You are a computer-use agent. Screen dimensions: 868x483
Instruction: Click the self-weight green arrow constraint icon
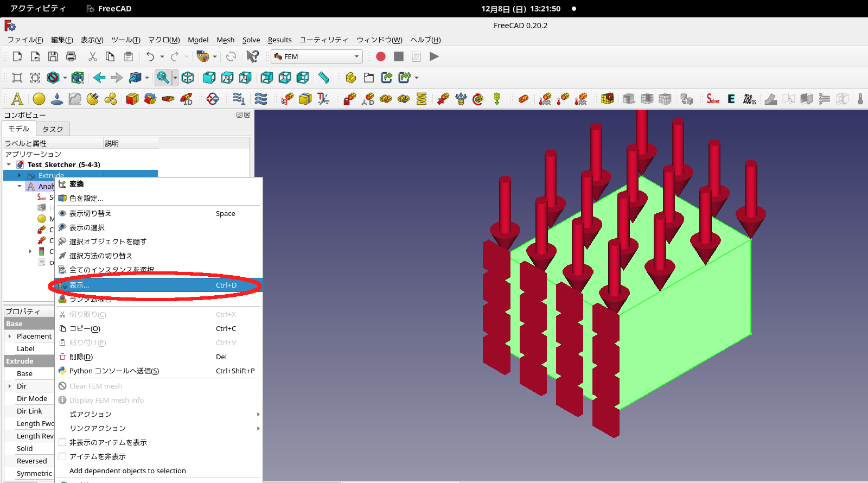(497, 99)
